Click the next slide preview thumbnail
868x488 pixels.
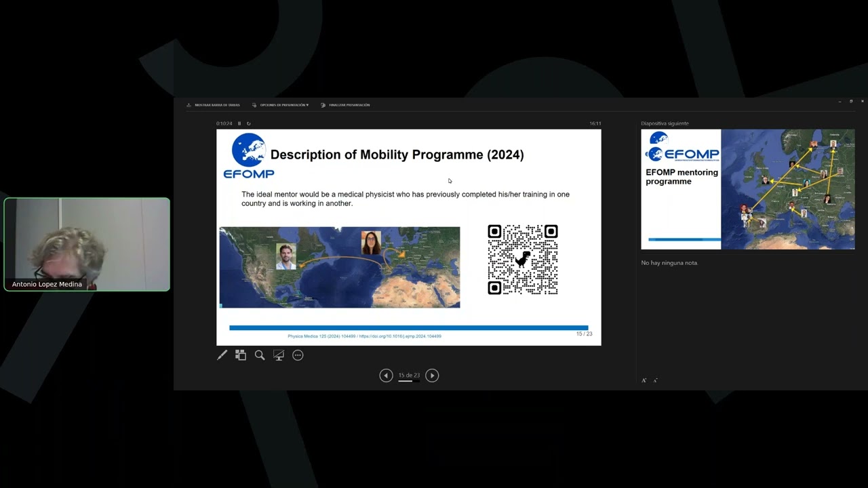748,189
